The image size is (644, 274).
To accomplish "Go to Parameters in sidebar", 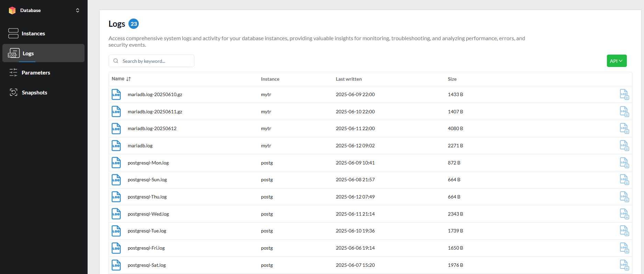I will pos(36,73).
